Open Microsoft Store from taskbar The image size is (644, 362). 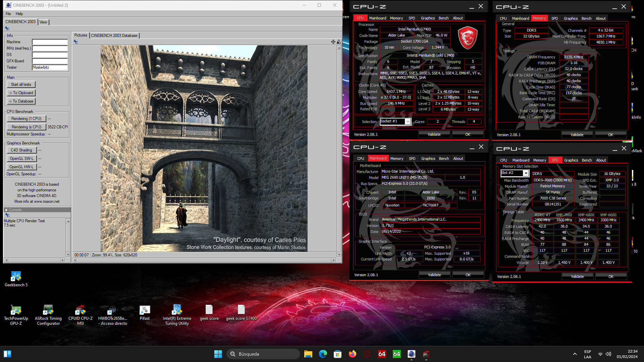(x=338, y=354)
